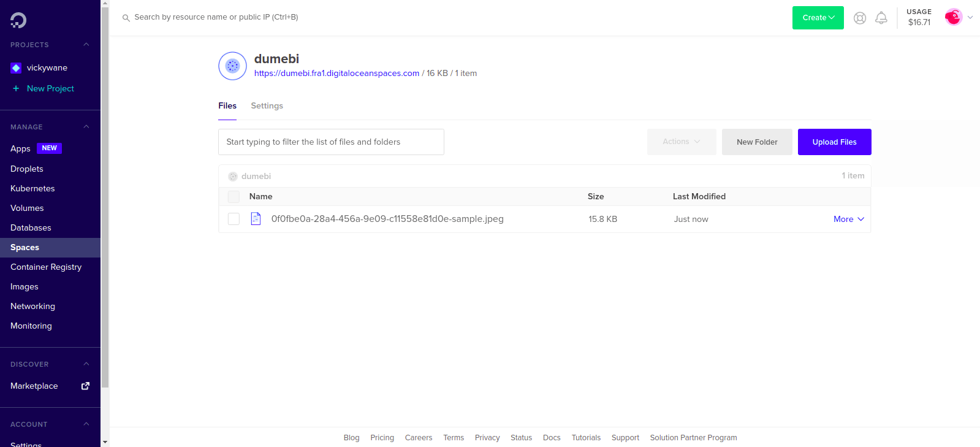Screen dimensions: 980x447
Task: Open the Actions dropdown
Action: point(682,142)
